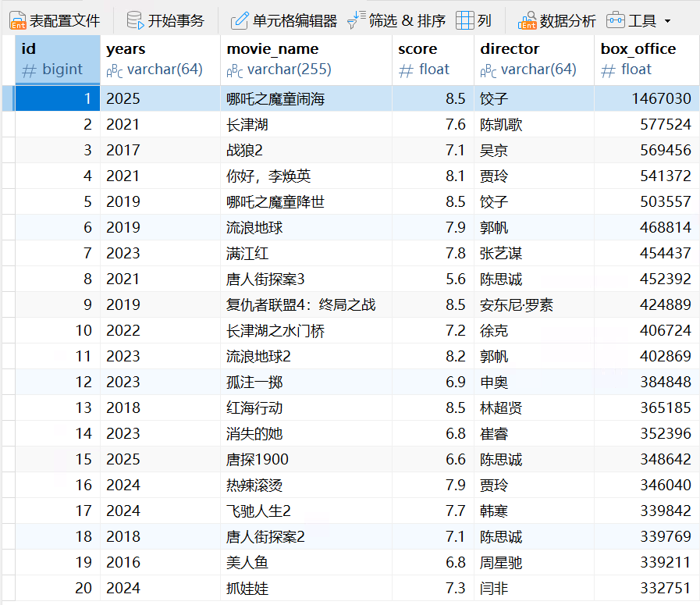Select the movie_name column header
This screenshot has width=700, height=605.
point(306,59)
